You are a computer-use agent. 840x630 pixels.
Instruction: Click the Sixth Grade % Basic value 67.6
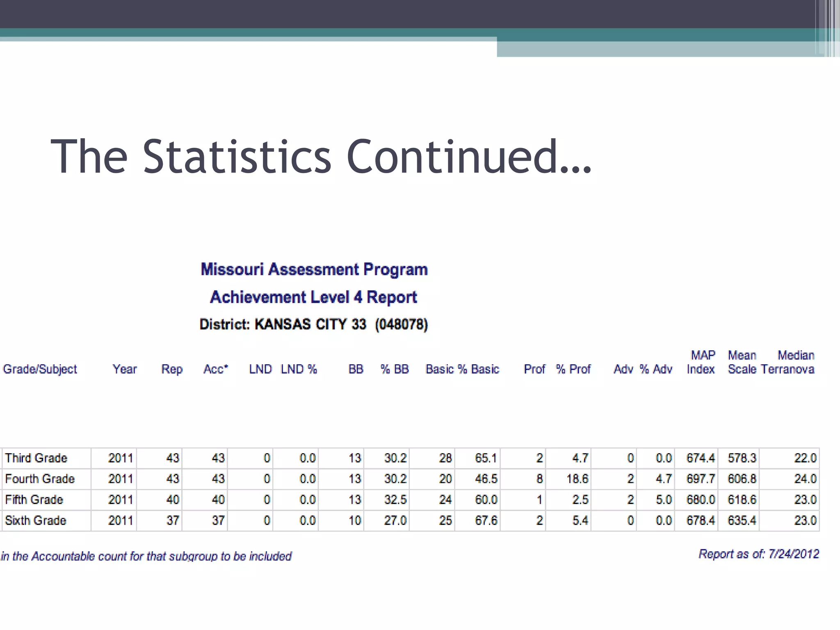click(486, 521)
